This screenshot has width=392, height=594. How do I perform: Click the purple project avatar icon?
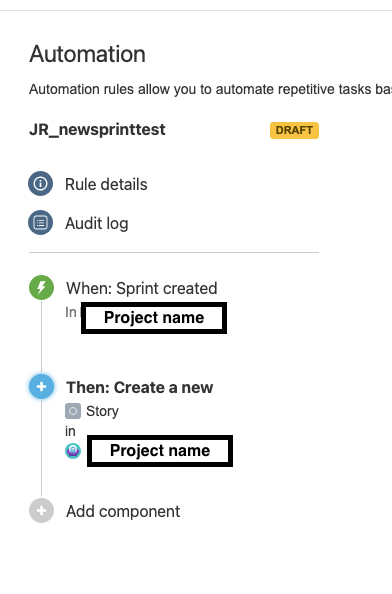point(73,451)
